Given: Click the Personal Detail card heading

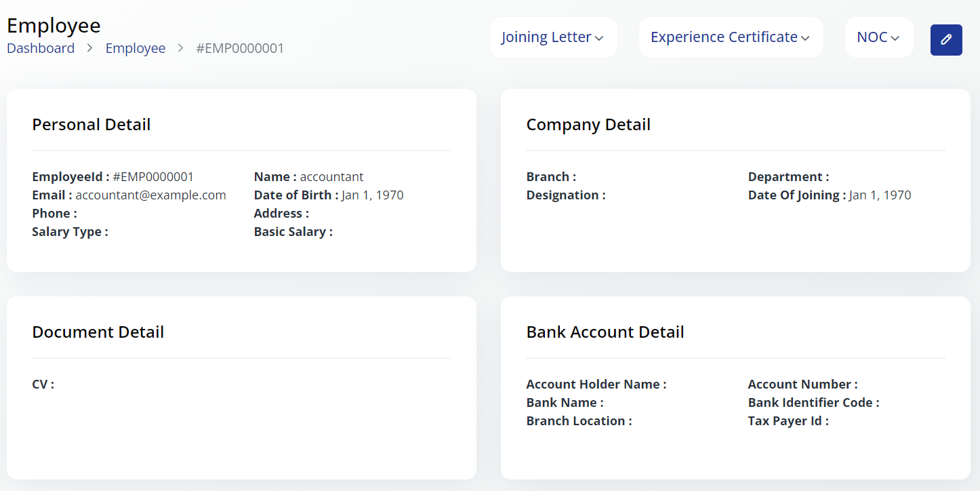Looking at the screenshot, I should pyautogui.click(x=91, y=125).
